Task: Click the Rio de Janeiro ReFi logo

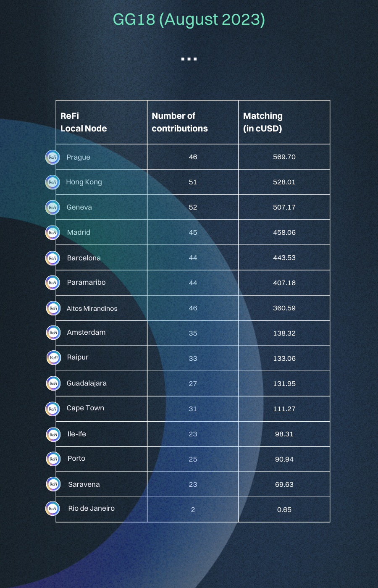Action: tap(52, 508)
